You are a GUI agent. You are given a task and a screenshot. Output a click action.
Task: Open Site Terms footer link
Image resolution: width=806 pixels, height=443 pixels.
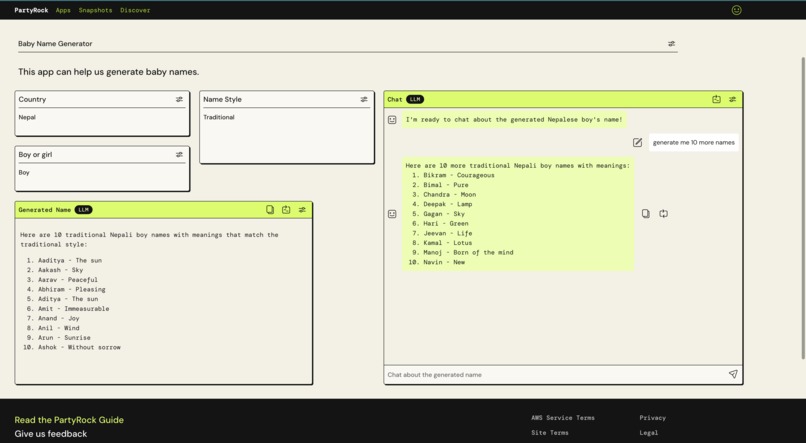click(x=549, y=433)
